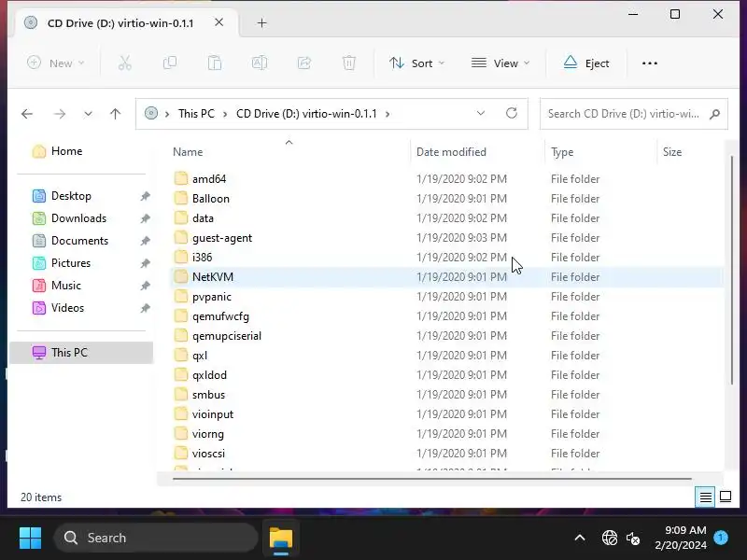Open the network status tray icon

610,539
